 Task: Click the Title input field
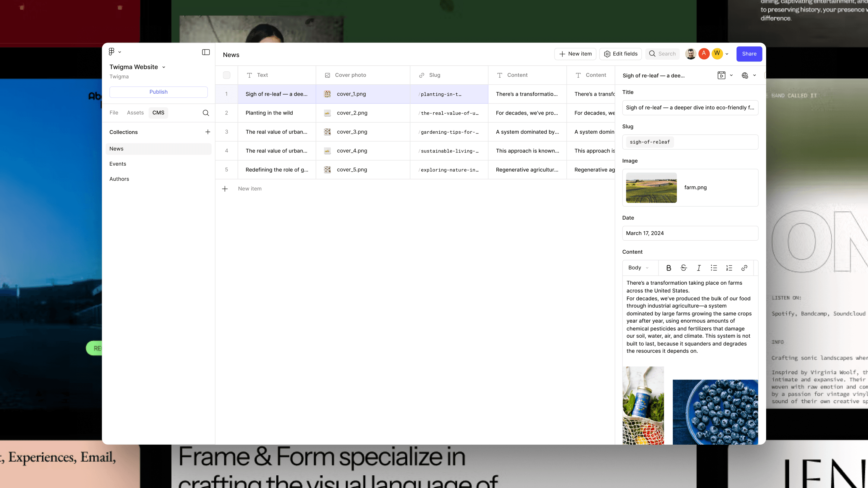tap(690, 108)
